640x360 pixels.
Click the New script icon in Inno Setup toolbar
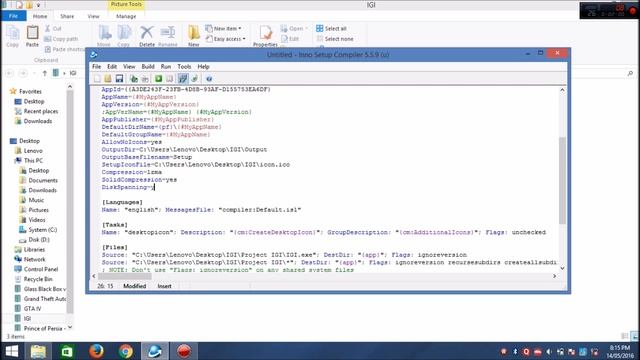coord(97,78)
